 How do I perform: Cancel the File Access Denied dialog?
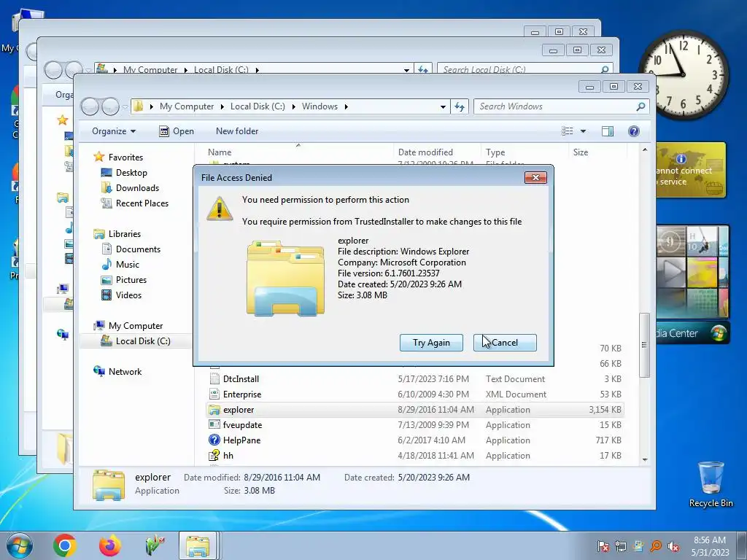(x=505, y=343)
